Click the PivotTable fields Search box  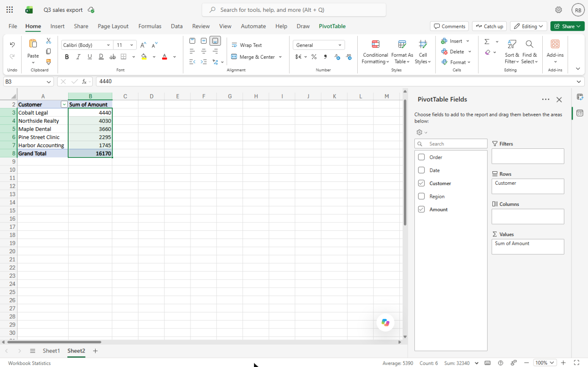pyautogui.click(x=451, y=144)
